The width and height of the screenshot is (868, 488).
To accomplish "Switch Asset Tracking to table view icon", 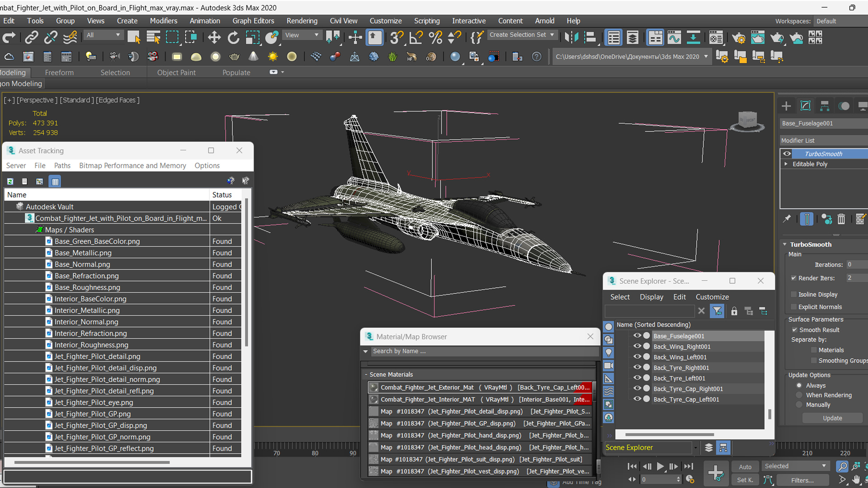I will pyautogui.click(x=55, y=181).
